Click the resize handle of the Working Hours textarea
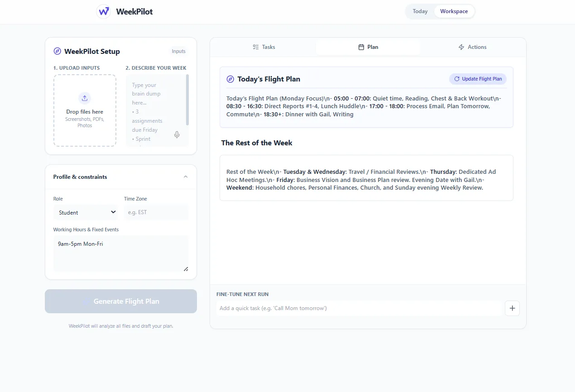Screen dimensions: 575x392 186,269
